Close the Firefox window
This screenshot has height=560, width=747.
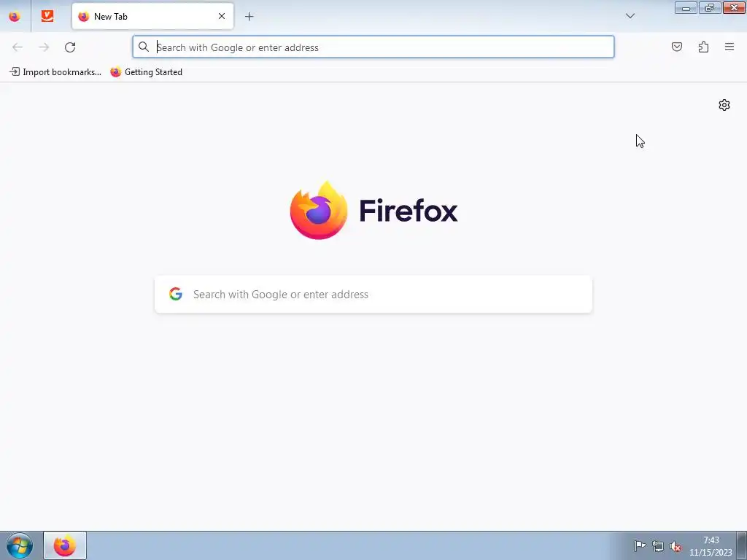734,8
